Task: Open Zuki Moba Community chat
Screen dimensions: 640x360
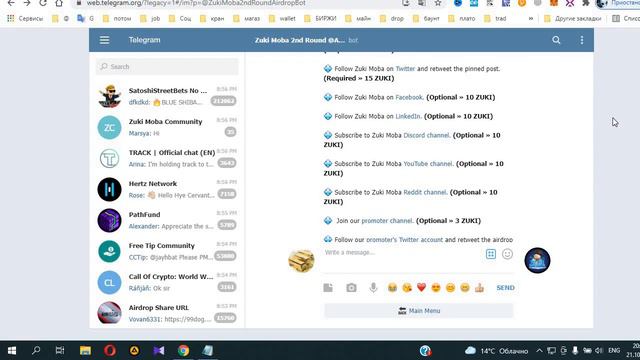Action: click(167, 127)
